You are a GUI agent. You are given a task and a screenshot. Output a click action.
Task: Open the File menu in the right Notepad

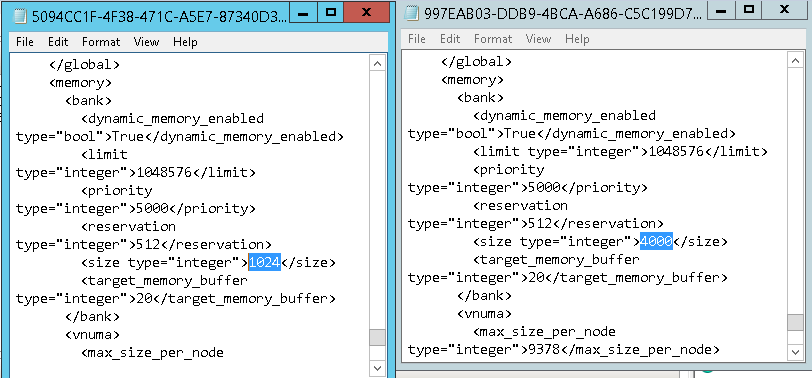coord(417,39)
